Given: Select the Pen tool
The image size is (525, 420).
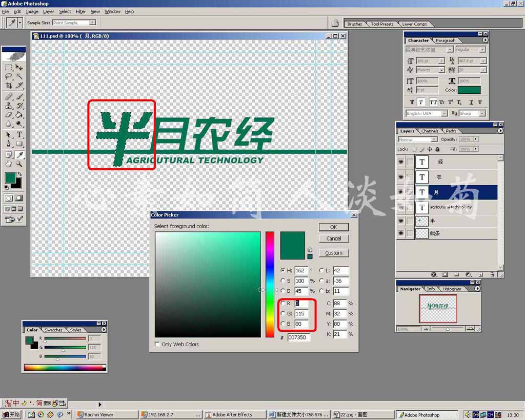Looking at the screenshot, I should pos(9,144).
